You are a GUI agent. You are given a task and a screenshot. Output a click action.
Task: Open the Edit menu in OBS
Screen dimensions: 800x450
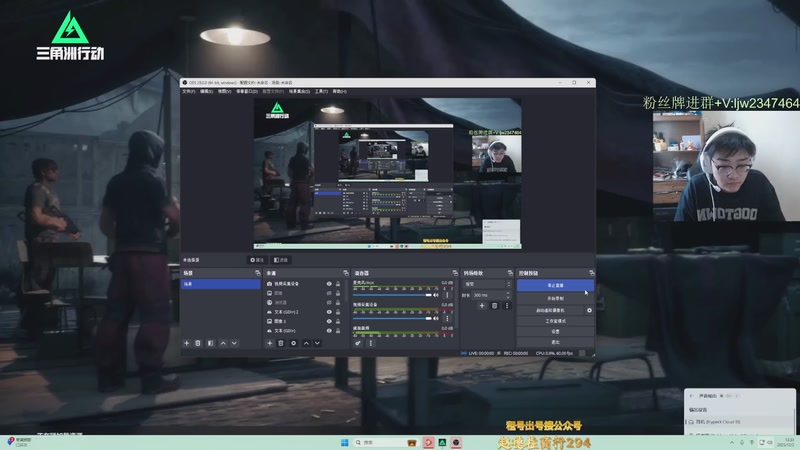click(206, 91)
